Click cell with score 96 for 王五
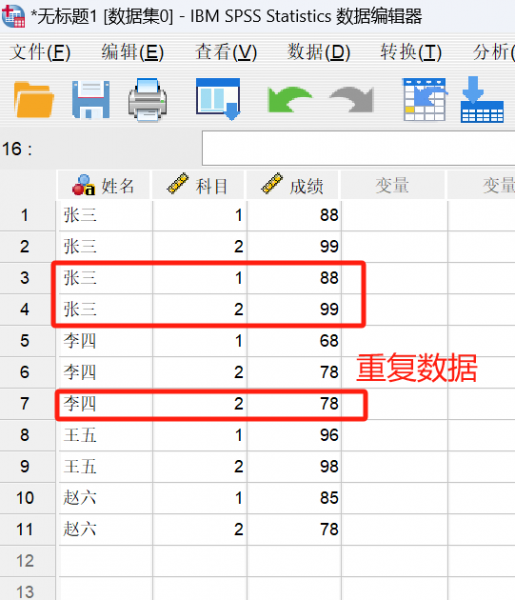Viewport: 515px width, 600px height. (293, 435)
